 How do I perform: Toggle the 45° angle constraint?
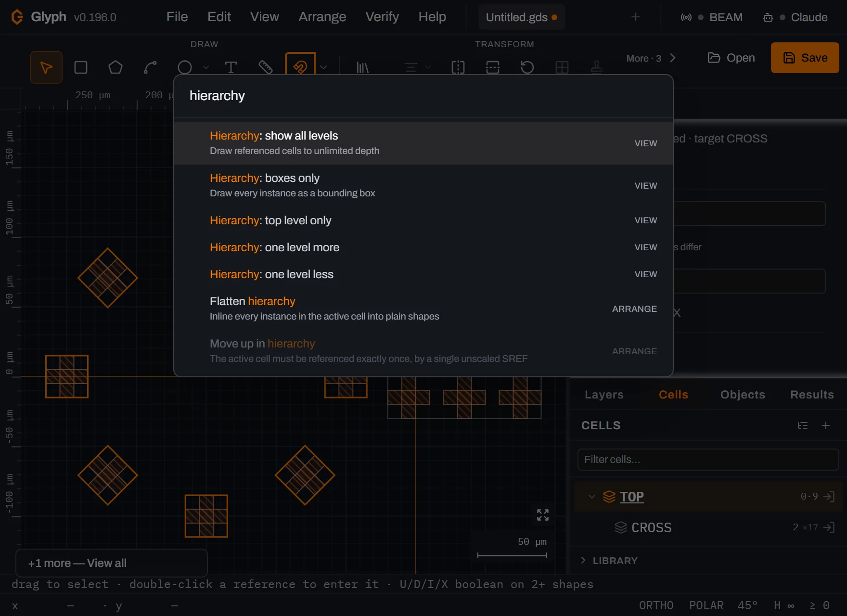[x=748, y=605]
